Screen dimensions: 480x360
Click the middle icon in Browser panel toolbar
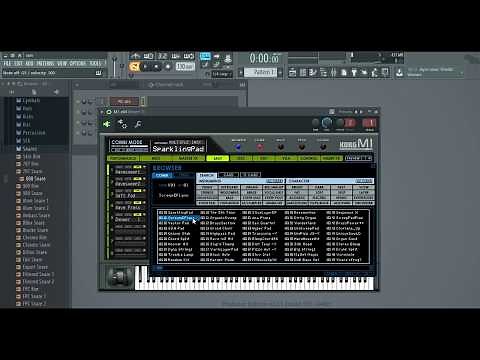pos(34,92)
